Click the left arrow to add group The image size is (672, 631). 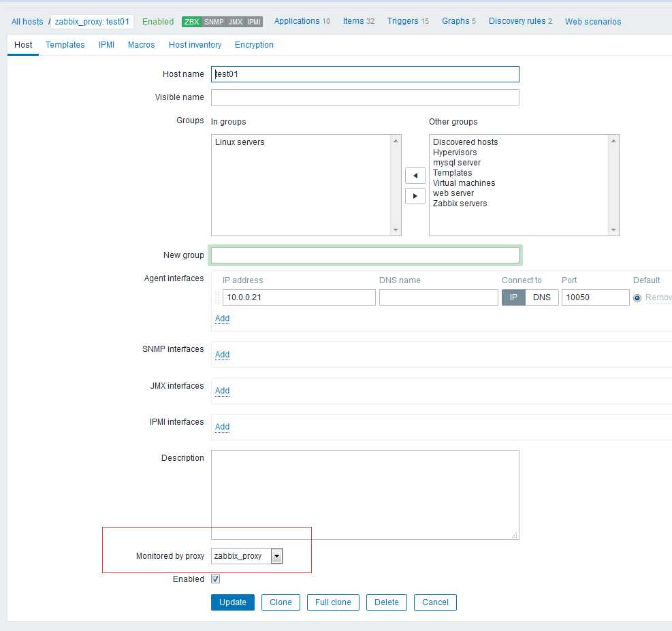415,175
